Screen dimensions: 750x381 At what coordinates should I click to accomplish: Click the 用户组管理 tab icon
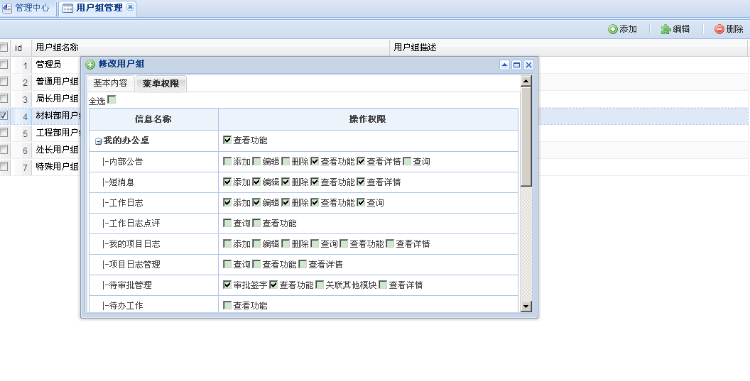tap(68, 8)
